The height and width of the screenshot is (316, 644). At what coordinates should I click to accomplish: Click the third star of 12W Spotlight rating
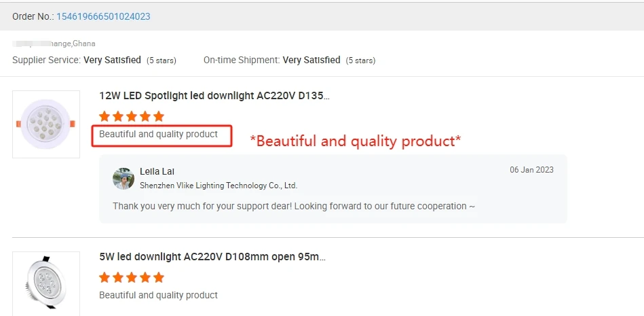(132, 116)
